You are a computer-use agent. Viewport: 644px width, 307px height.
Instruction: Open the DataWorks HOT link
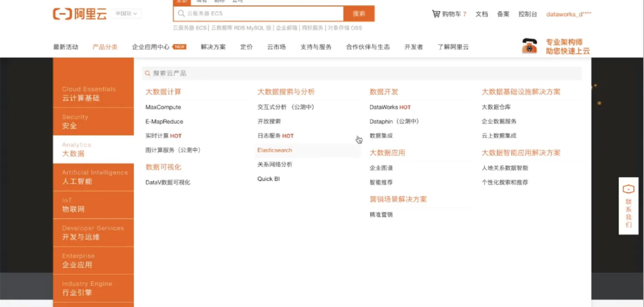point(390,107)
